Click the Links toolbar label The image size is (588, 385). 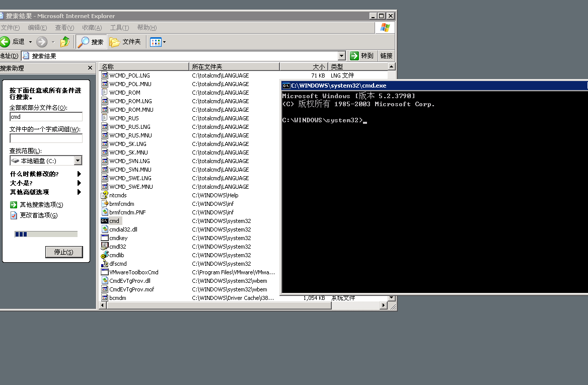(x=386, y=56)
